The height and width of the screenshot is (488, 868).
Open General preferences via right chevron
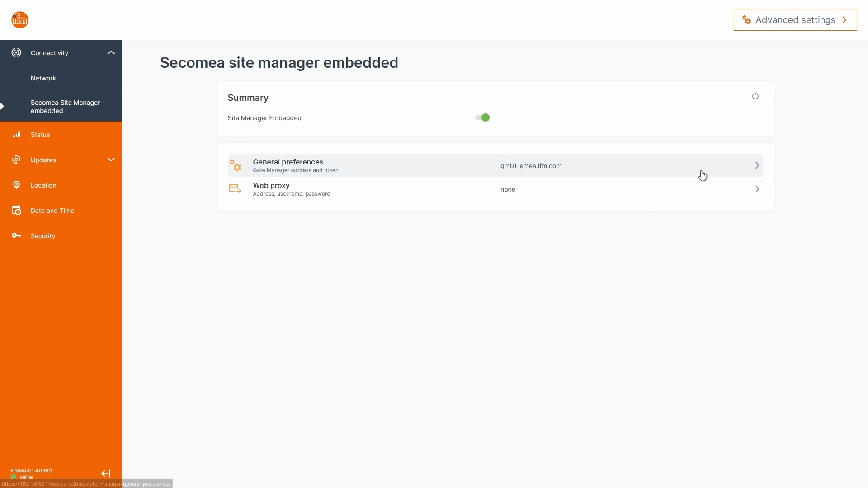coord(757,166)
